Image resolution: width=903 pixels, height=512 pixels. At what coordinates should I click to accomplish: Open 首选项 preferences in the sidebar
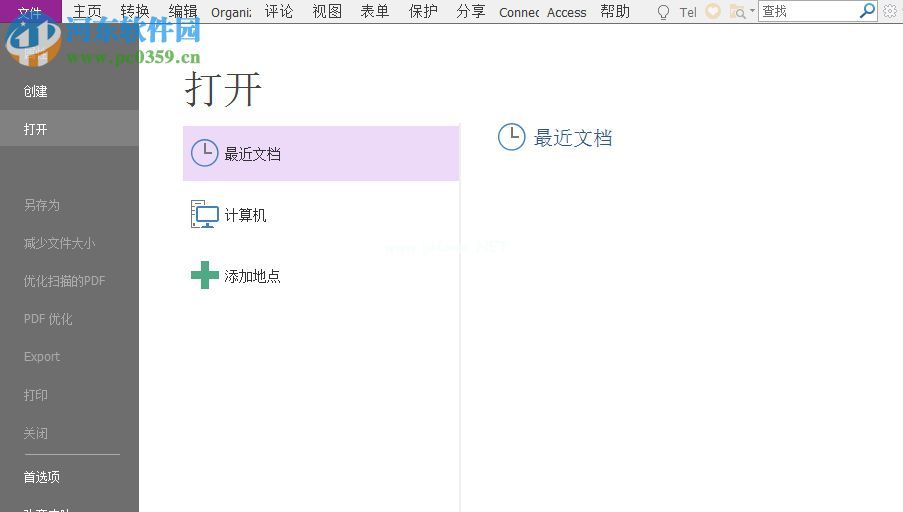(41, 477)
